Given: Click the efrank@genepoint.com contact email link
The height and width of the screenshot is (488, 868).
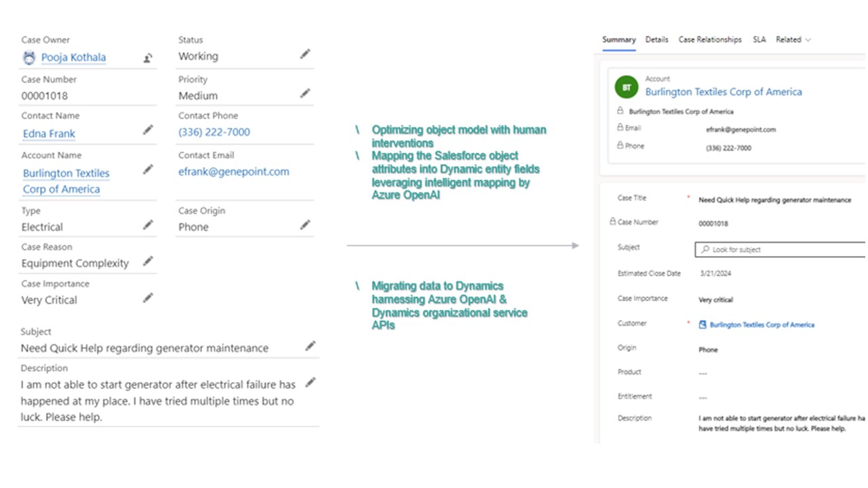Looking at the screenshot, I should [234, 171].
